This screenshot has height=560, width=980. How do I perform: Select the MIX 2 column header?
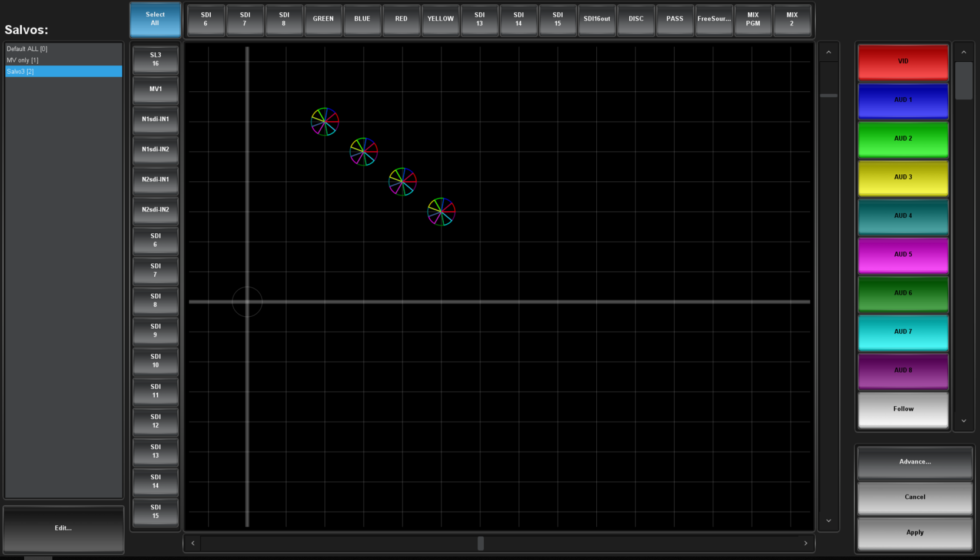pyautogui.click(x=792, y=19)
